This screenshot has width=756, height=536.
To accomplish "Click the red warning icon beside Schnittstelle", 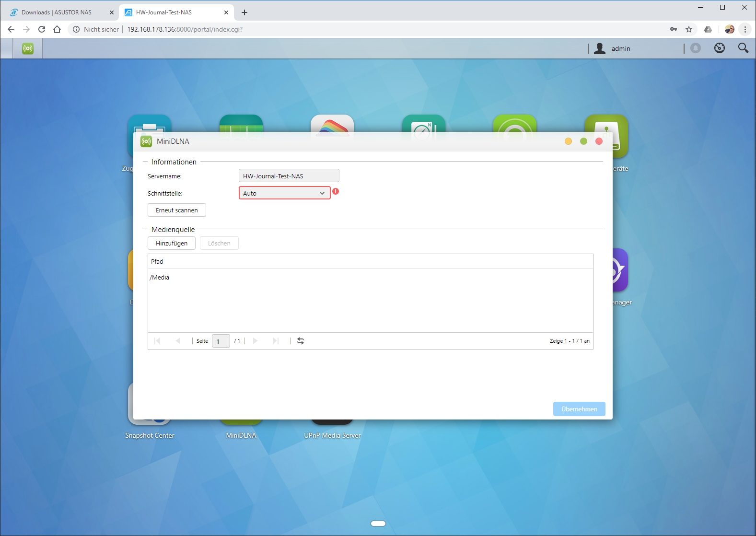I will click(336, 191).
